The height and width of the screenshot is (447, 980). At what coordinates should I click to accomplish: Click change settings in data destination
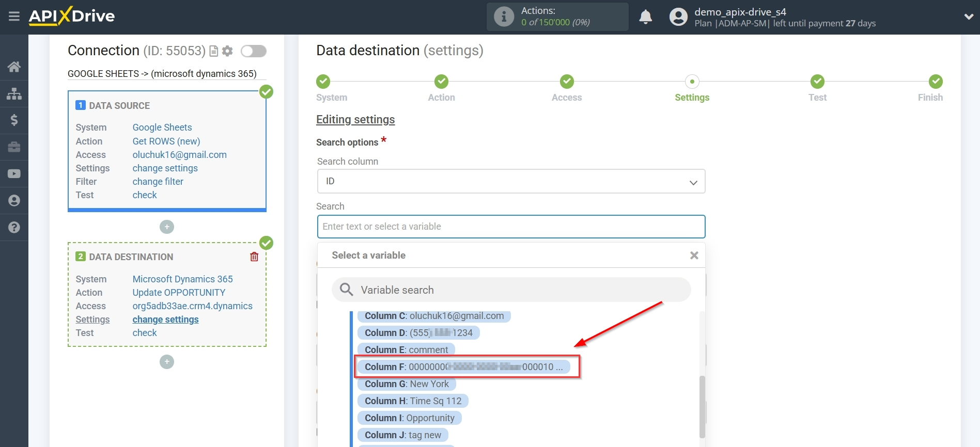[x=165, y=319]
